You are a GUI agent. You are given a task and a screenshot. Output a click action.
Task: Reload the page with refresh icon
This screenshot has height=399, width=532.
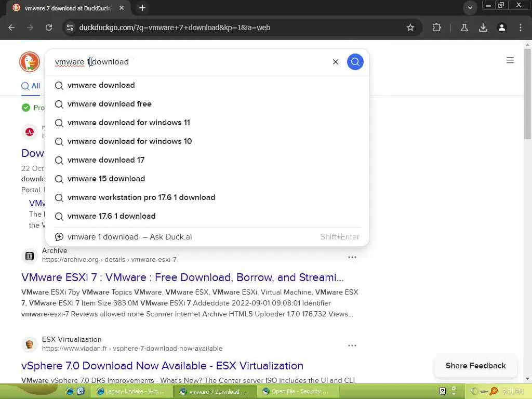tap(49, 28)
